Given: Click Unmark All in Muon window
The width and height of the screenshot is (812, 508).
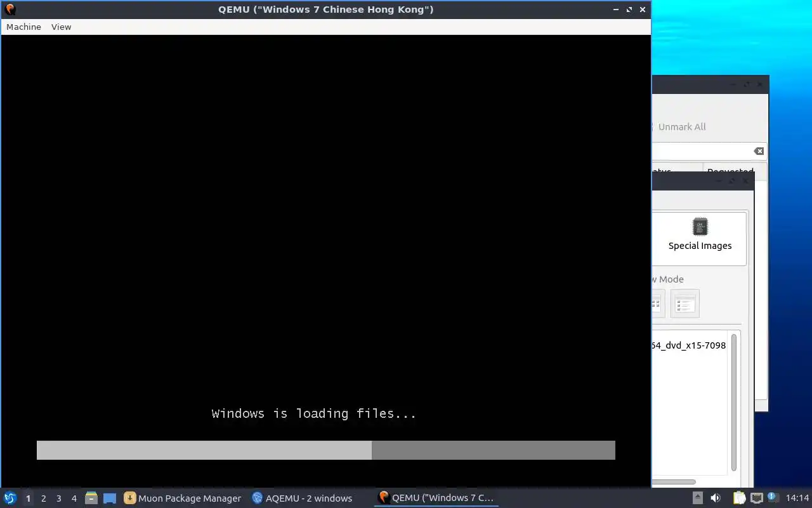Looking at the screenshot, I should [x=681, y=127].
